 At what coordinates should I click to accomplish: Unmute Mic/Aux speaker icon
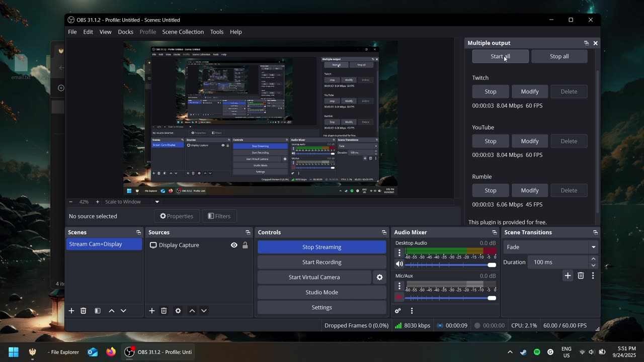[x=399, y=297]
